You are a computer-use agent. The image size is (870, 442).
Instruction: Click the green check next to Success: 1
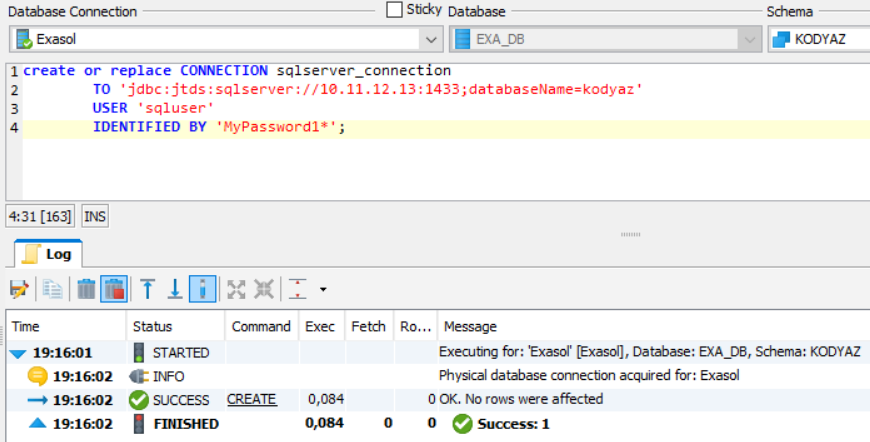point(462,424)
